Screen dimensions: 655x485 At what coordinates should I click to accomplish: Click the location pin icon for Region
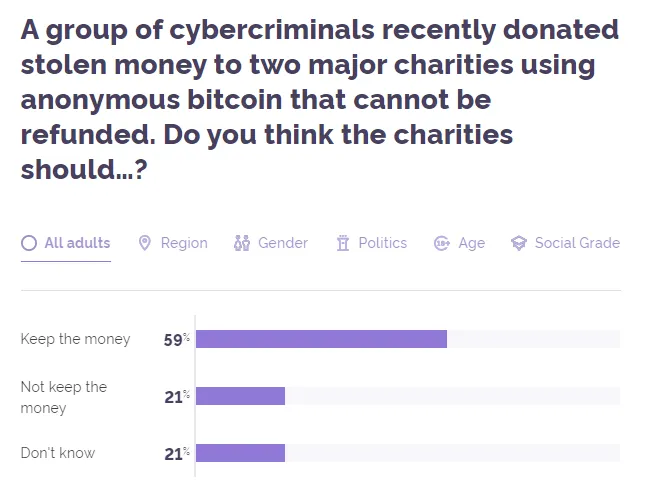point(144,243)
